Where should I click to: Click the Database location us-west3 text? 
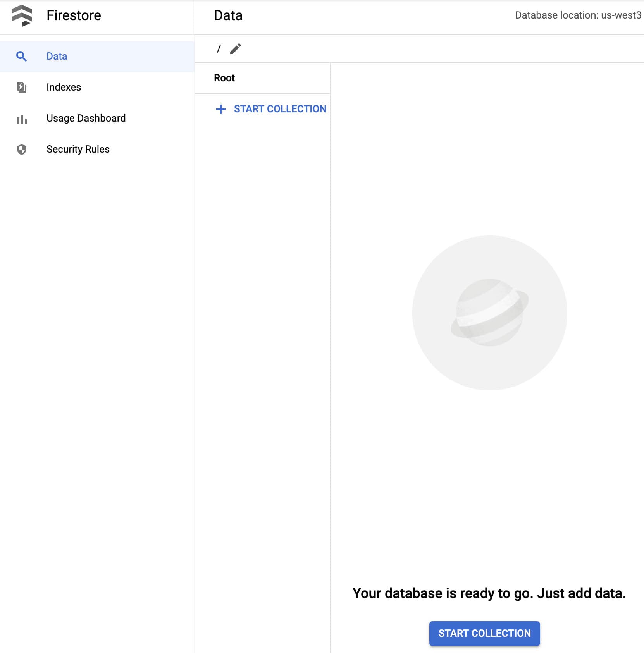click(578, 15)
